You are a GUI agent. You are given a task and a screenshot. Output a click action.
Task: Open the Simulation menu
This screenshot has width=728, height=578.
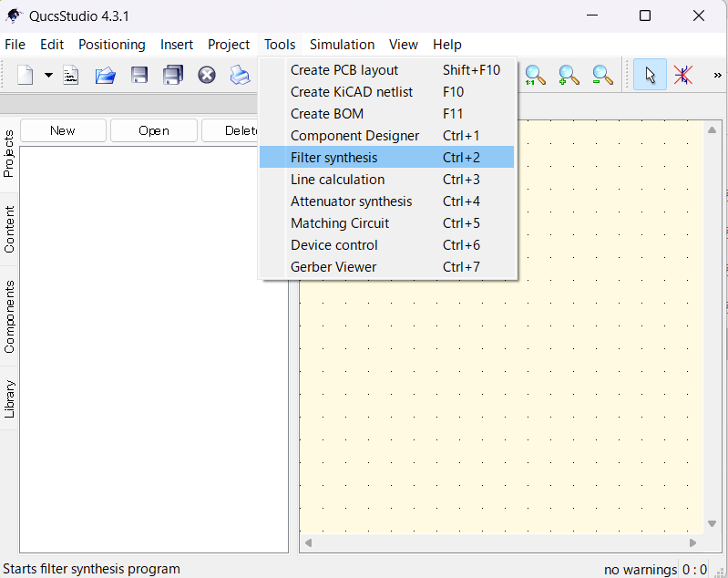[343, 45]
